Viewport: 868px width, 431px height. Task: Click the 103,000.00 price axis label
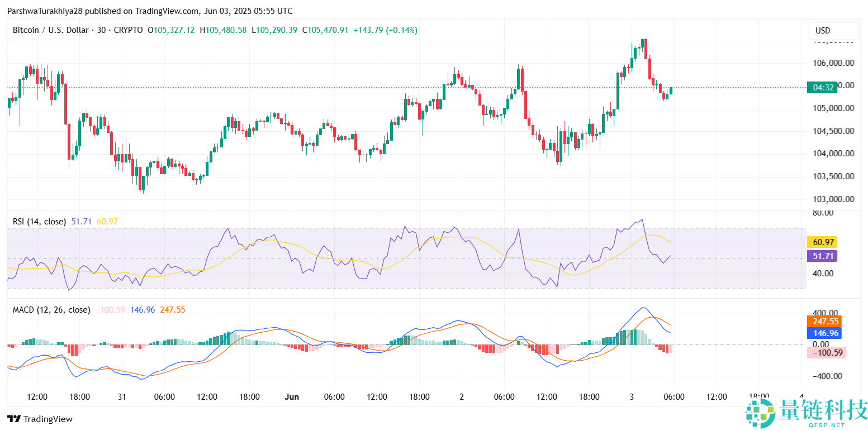[833, 199]
